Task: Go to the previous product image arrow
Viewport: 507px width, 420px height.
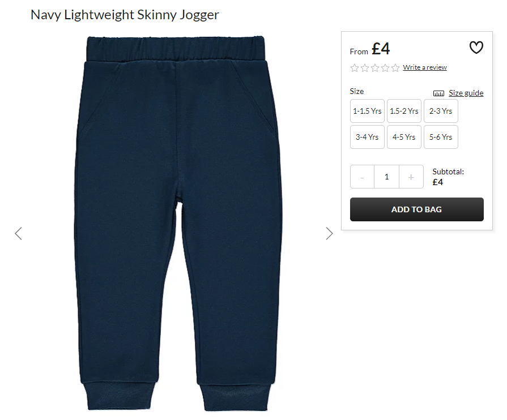Action: (19, 234)
